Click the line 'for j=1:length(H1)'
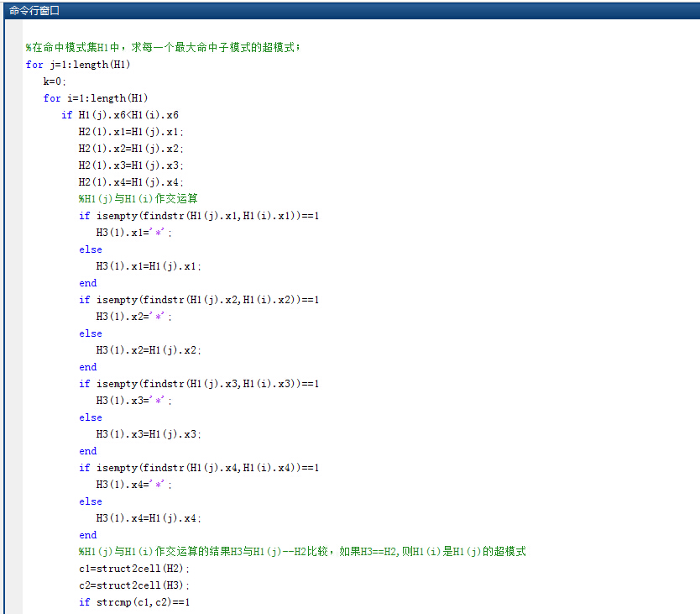This screenshot has height=614, width=700. (x=78, y=65)
